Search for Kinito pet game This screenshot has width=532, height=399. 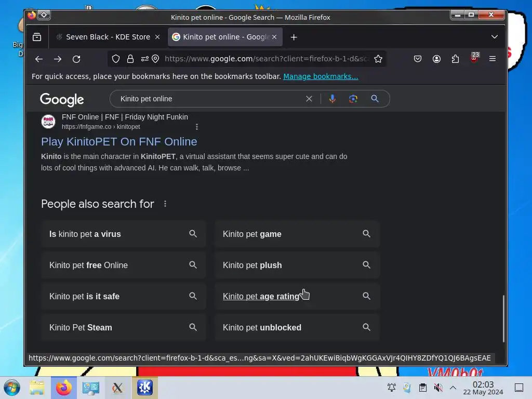[x=297, y=234]
